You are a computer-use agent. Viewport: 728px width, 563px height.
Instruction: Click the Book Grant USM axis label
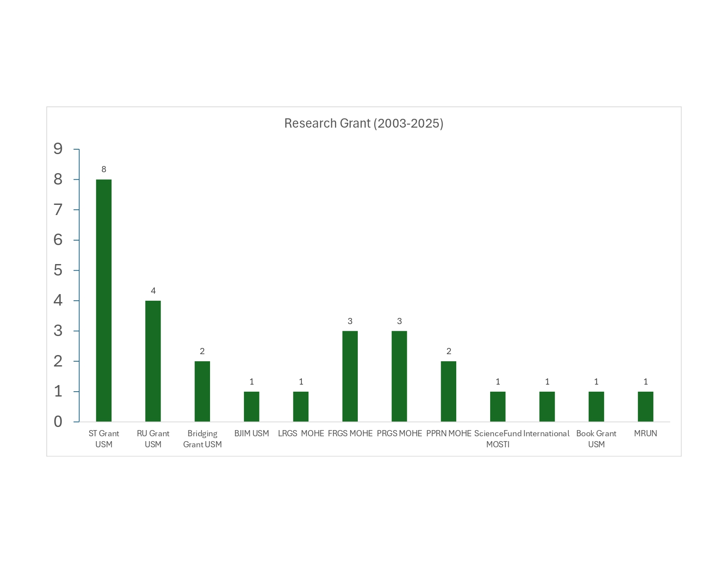(597, 439)
